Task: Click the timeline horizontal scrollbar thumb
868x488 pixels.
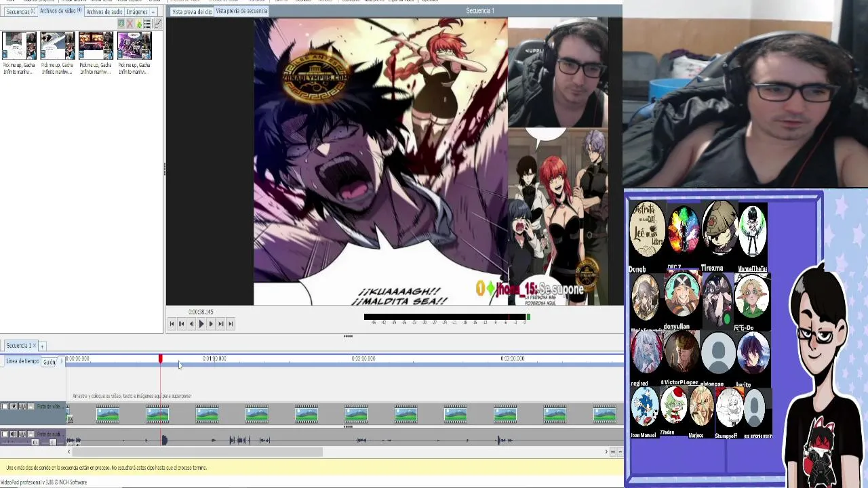Action: 198,452
